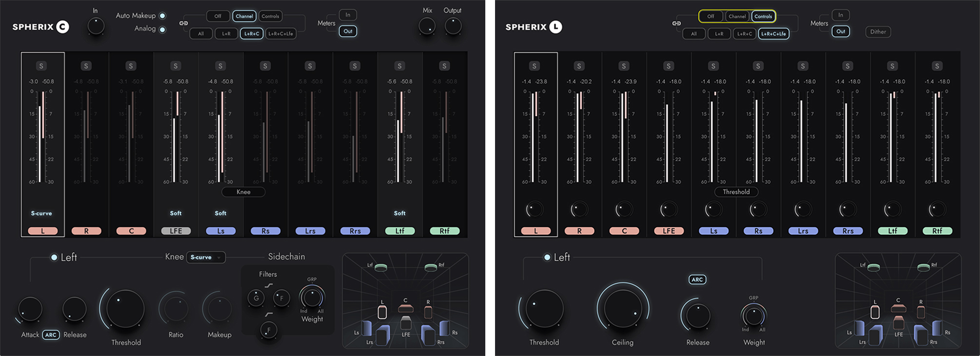The height and width of the screenshot is (356, 980).
Task: Select the Lrs channel label in Spherix C
Action: coord(310,231)
